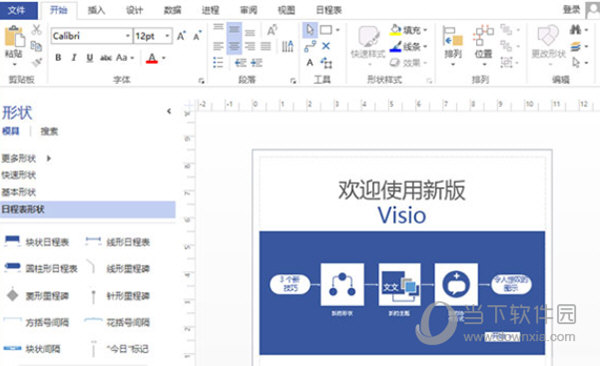Open the font color dropdown arrow
Image resolution: width=600 pixels, height=366 pixels.
click(164, 58)
